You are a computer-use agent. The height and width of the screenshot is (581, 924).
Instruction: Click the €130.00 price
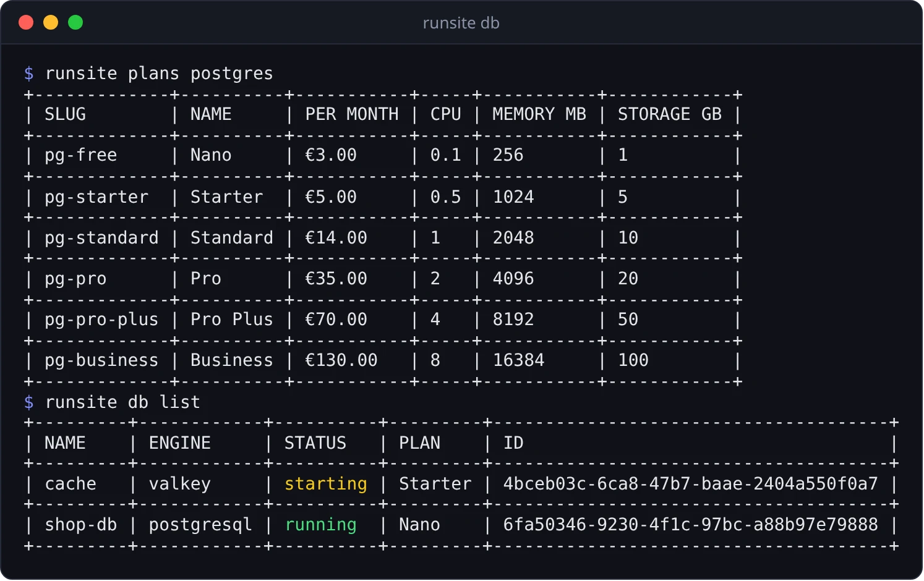tap(341, 360)
